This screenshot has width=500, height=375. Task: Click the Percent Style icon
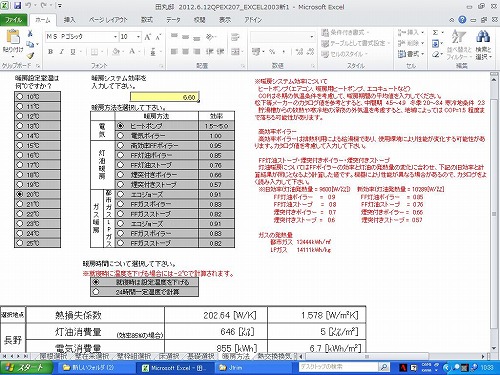pyautogui.click(x=272, y=52)
